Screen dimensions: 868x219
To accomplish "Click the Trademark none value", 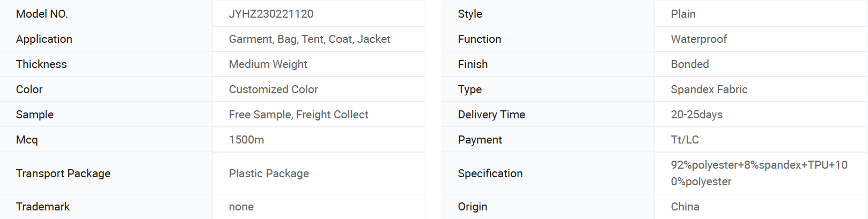I will [241, 207].
